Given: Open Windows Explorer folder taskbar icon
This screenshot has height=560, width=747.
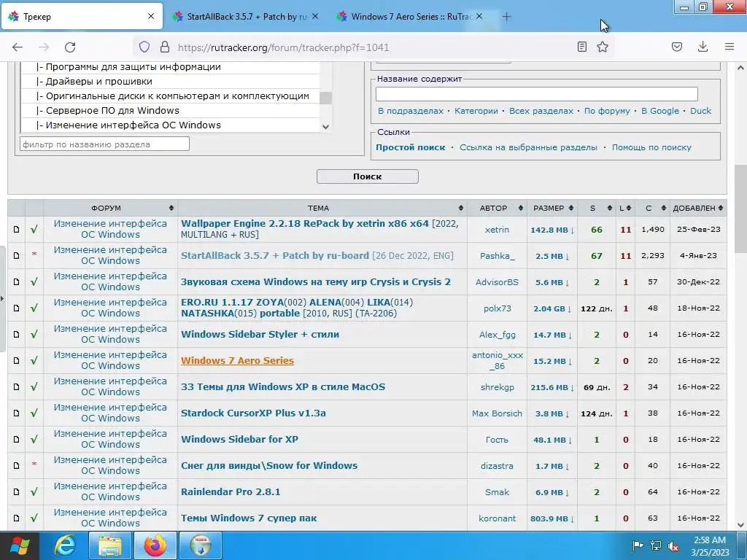Looking at the screenshot, I should point(110,545).
